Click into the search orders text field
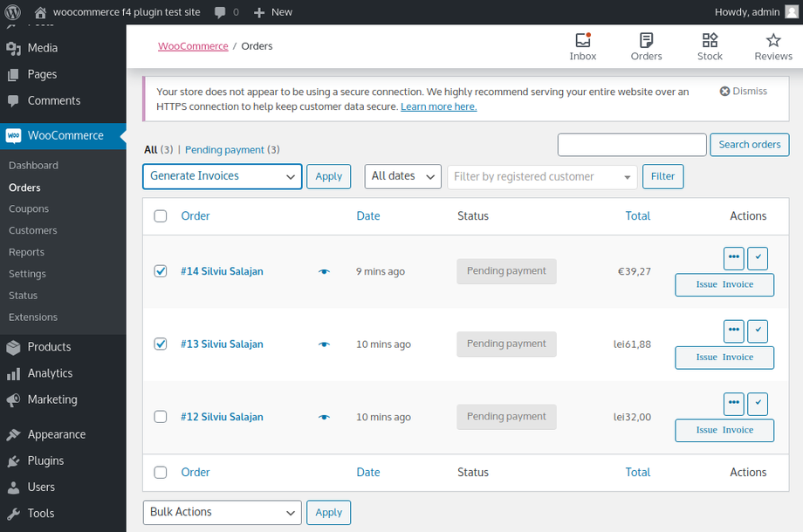803x532 pixels. click(632, 145)
